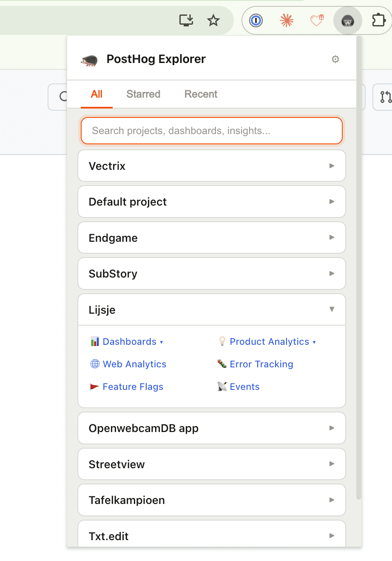Click the 'Lijsje' project name
This screenshot has height=561, width=392.
pos(102,310)
